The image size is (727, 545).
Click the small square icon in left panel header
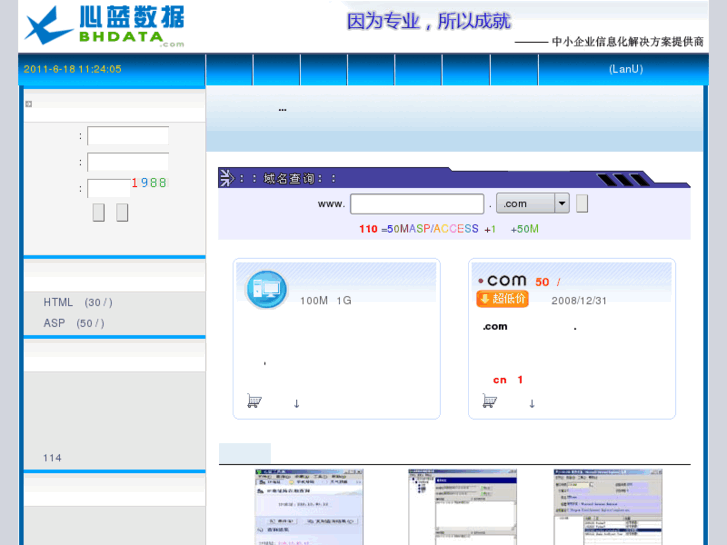[x=29, y=104]
